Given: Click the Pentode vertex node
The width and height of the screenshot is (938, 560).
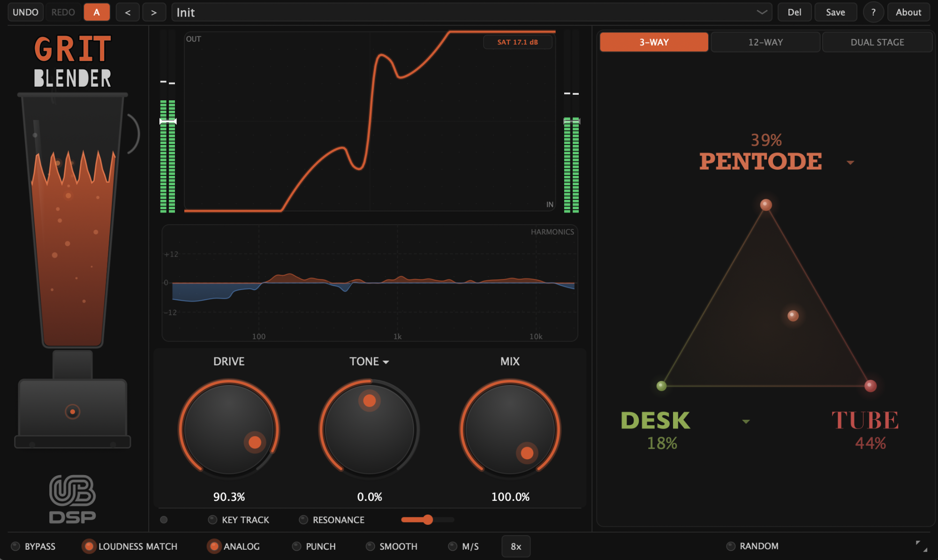Looking at the screenshot, I should pos(766,204).
